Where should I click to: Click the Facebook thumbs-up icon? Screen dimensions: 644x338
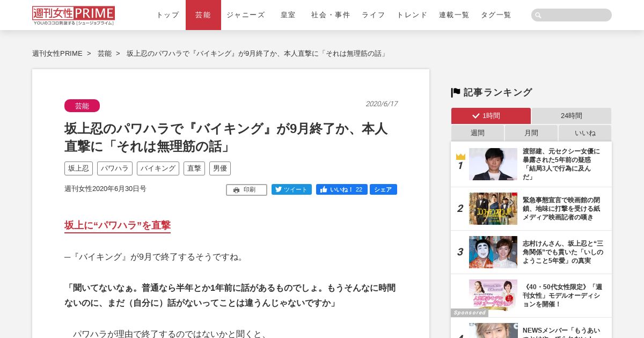(324, 189)
